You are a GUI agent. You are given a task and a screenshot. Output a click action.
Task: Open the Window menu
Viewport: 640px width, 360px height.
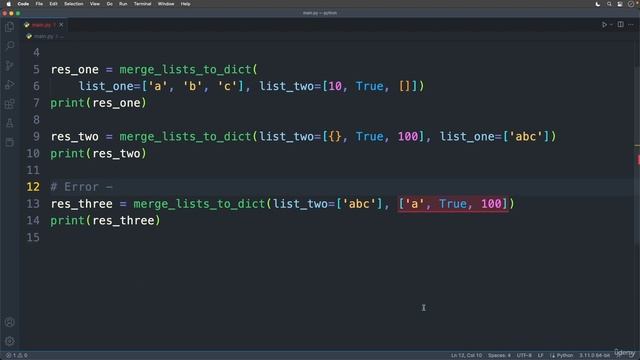tap(166, 4)
